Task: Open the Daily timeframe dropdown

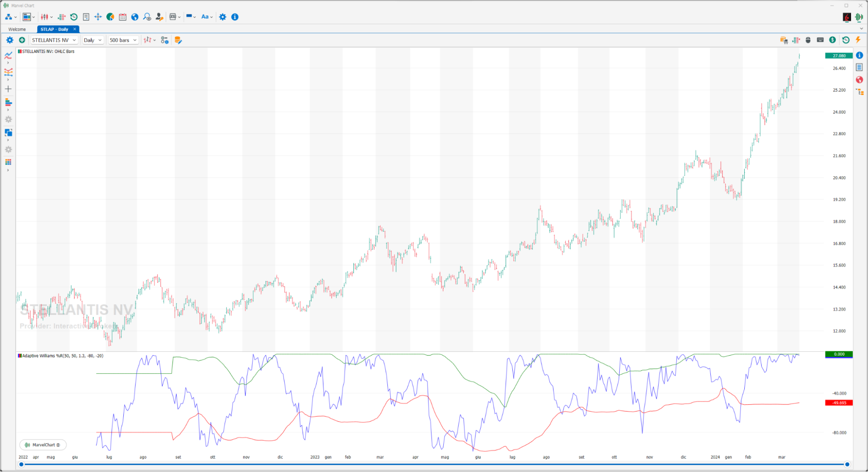Action: (x=93, y=40)
